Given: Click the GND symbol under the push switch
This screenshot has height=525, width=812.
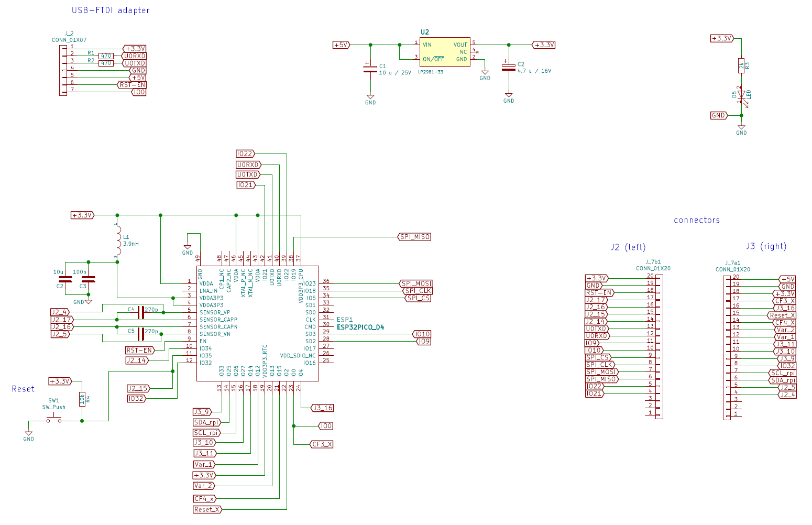Looking at the screenshot, I should (x=29, y=436).
